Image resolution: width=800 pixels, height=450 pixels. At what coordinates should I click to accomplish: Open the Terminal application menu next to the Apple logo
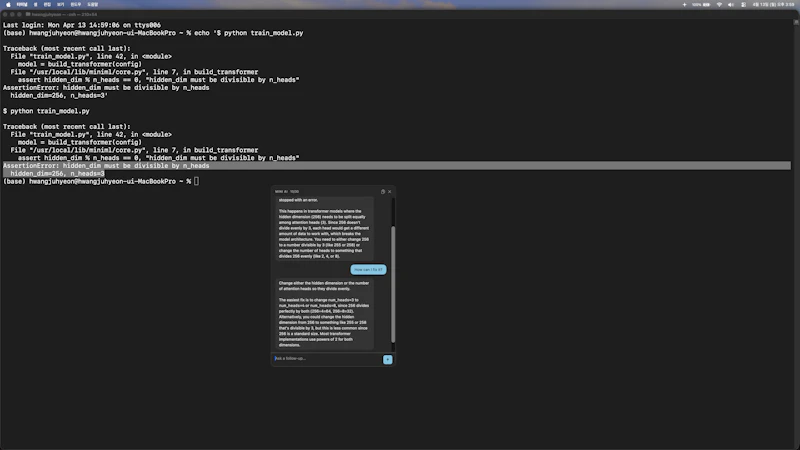22,4
